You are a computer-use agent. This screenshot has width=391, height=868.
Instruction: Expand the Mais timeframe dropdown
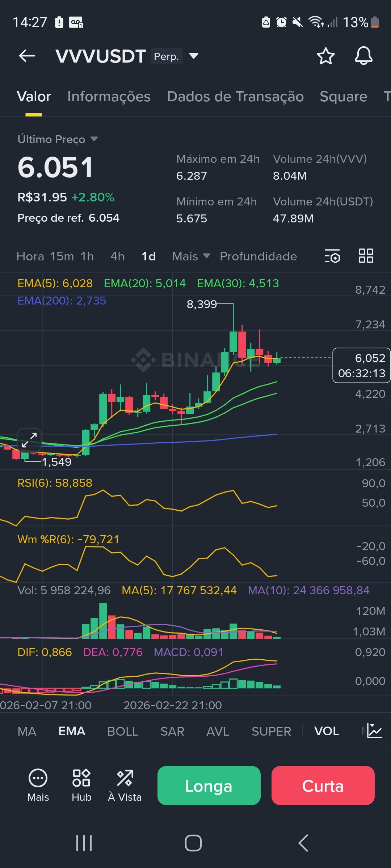point(191,256)
